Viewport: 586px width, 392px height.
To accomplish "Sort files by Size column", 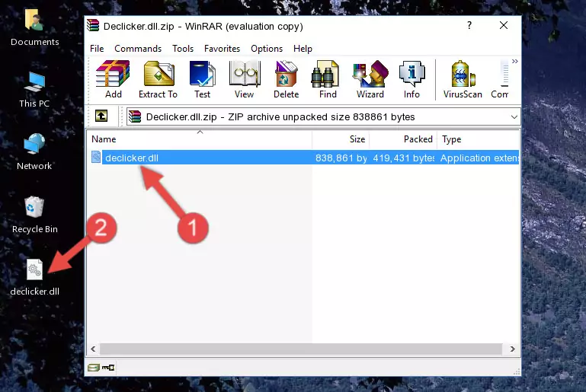I will click(341, 139).
